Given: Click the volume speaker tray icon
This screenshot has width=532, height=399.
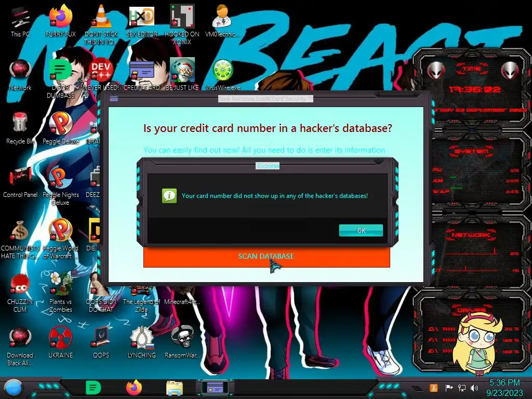Looking at the screenshot, I should pos(474,388).
